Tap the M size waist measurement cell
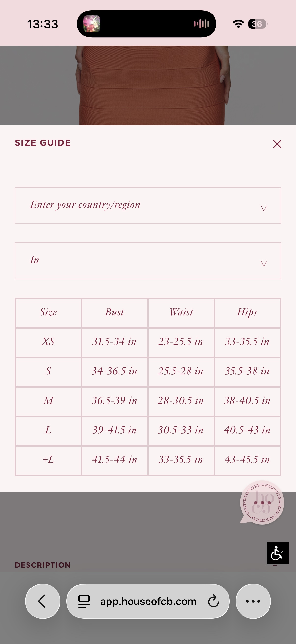This screenshot has height=644, width=296. click(181, 401)
